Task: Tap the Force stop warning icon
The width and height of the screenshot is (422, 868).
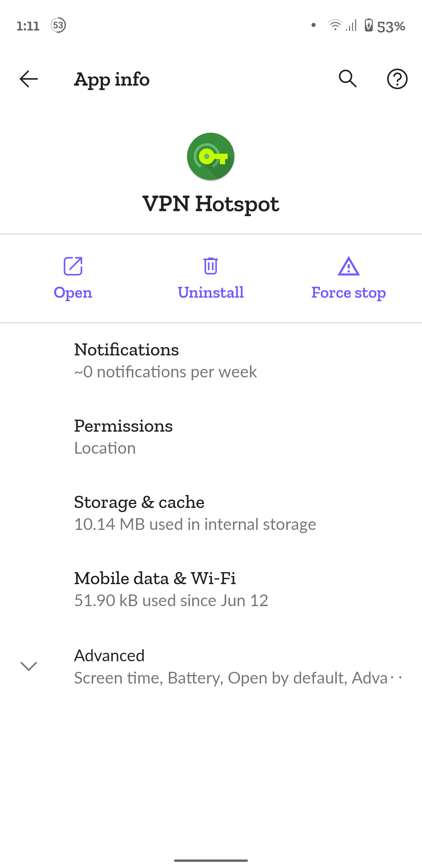Action: [x=348, y=266]
